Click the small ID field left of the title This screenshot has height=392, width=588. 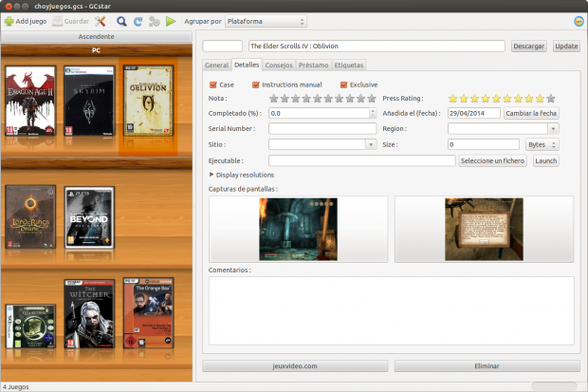222,46
